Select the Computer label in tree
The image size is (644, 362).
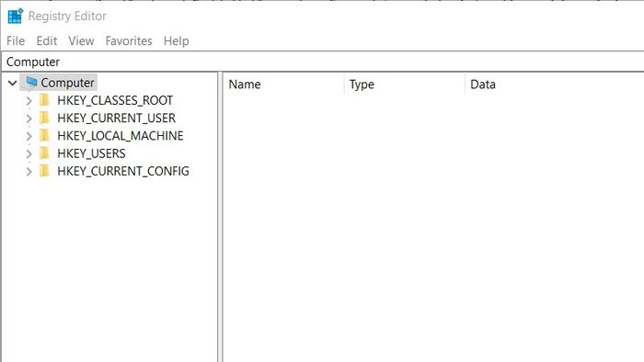click(68, 83)
